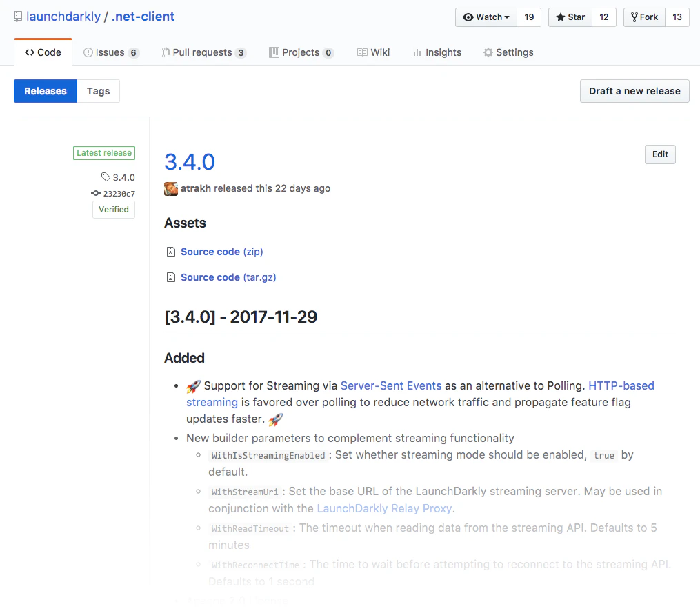Switch to the Tags view
Image resolution: width=700 pixels, height=611 pixels.
[x=98, y=90]
